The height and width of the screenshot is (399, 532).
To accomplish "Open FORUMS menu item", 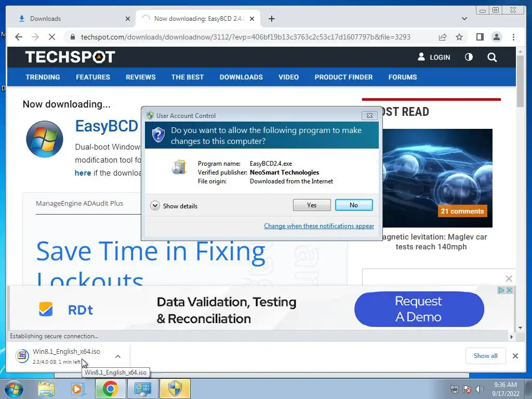I will 403,77.
